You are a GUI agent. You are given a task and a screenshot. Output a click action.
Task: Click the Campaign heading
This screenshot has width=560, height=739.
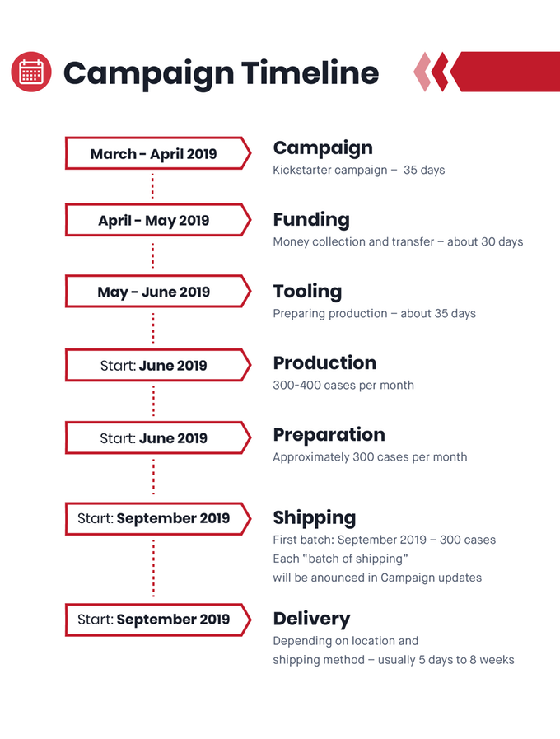(323, 148)
